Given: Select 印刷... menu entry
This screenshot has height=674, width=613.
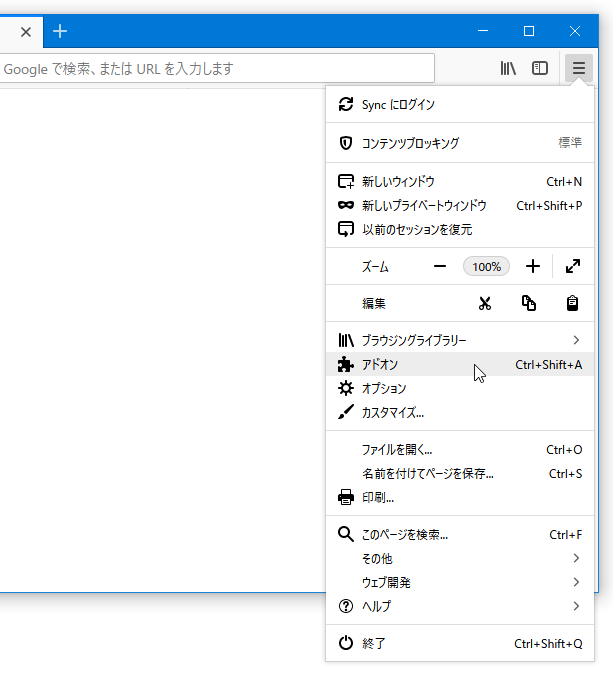Looking at the screenshot, I should click(x=460, y=498).
